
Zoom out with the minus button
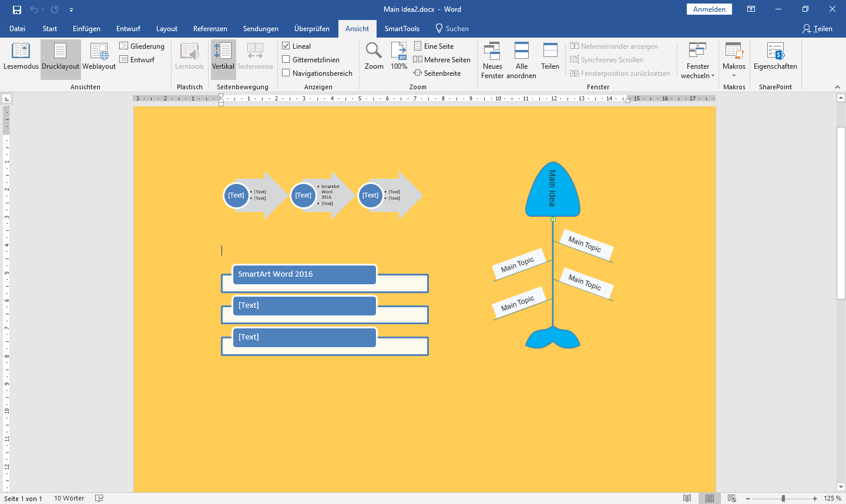[x=748, y=499]
